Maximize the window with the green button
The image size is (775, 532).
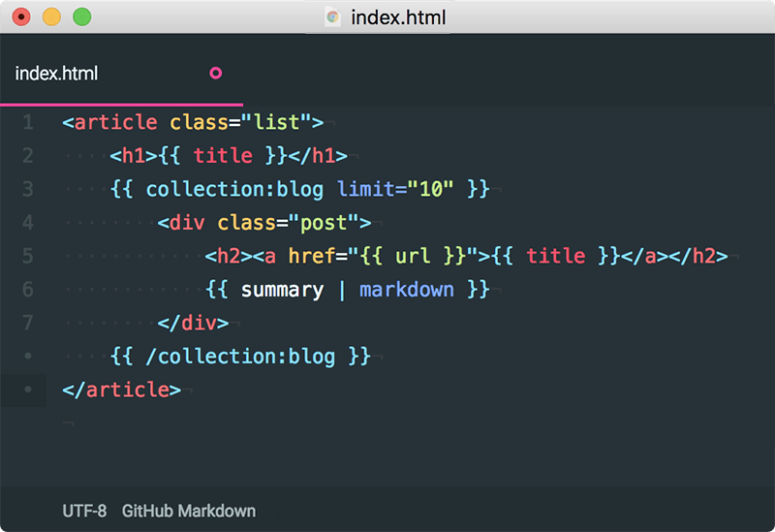(82, 17)
